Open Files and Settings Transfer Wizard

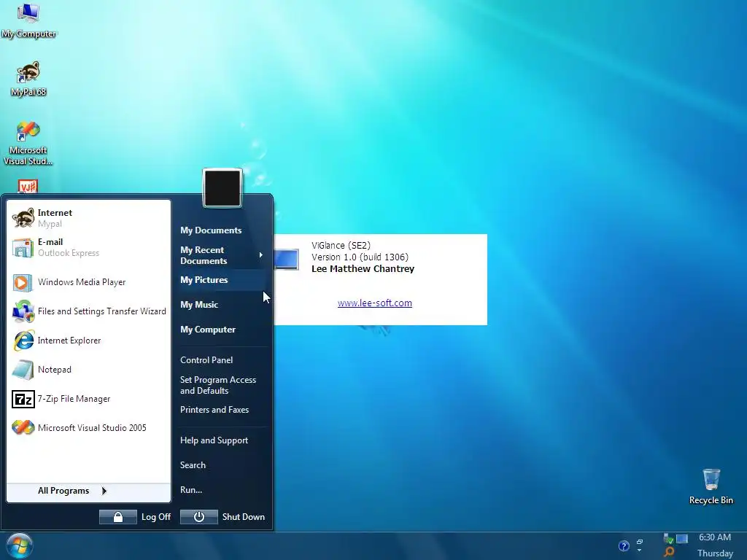(88, 311)
